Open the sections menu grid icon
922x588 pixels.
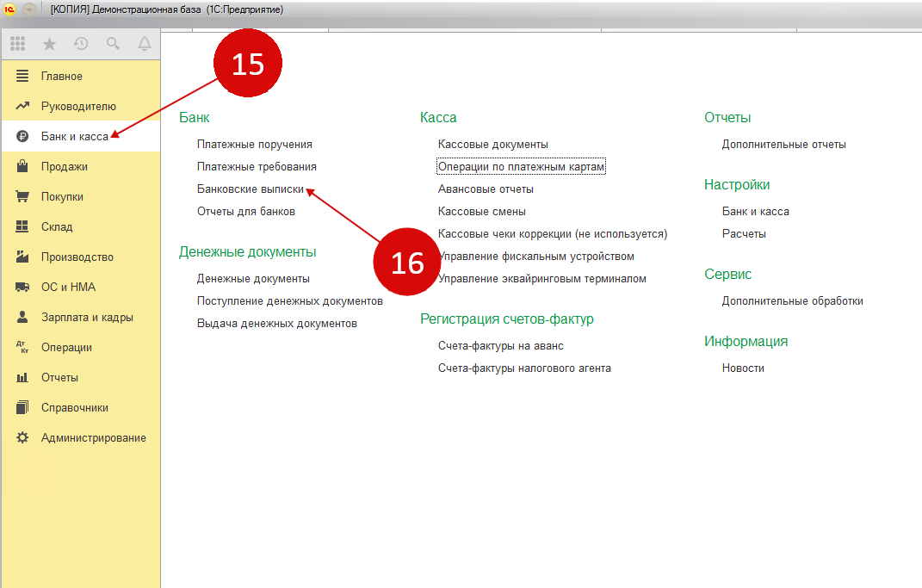click(x=17, y=44)
